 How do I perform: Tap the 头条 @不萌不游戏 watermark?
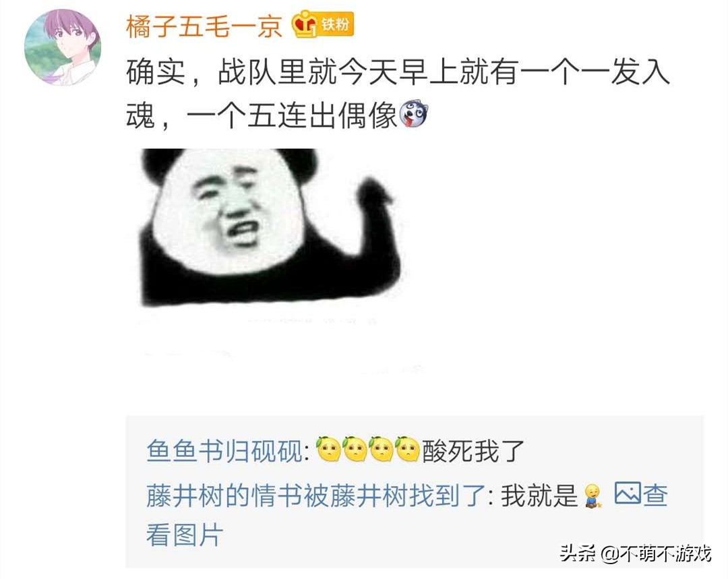(x=636, y=553)
